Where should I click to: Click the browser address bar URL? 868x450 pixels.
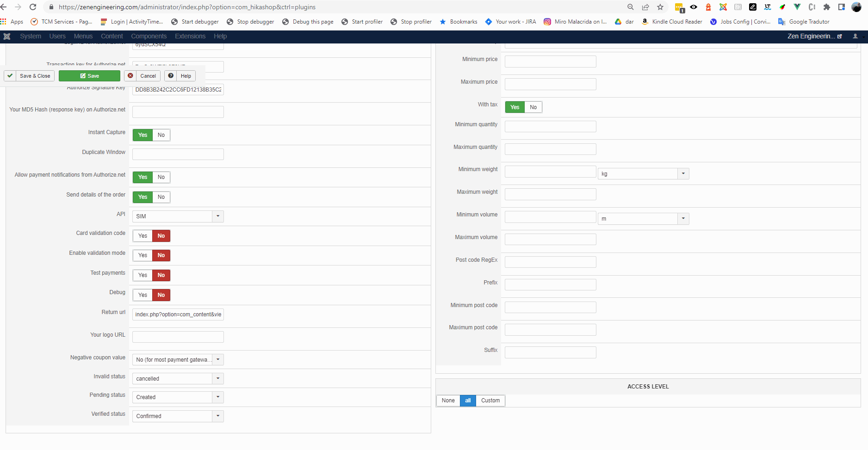[x=187, y=7]
